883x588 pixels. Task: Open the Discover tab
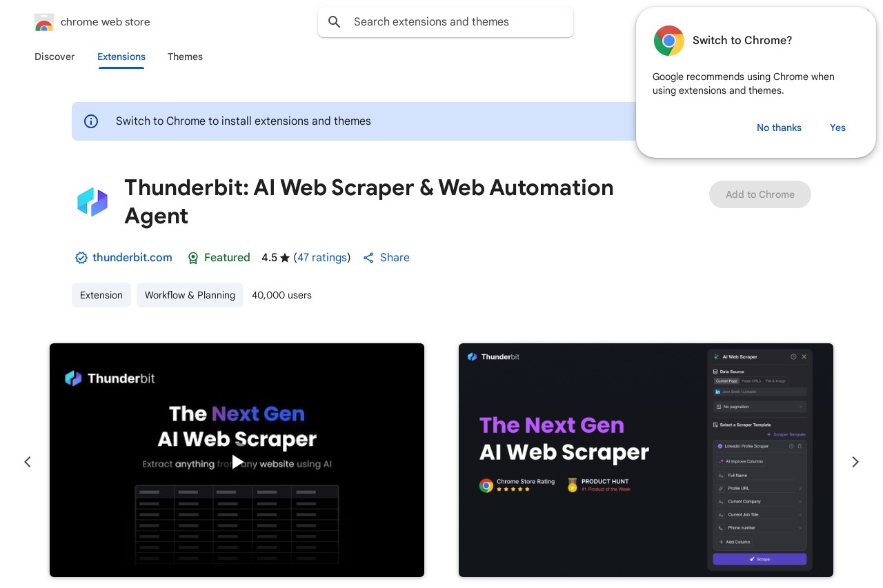pyautogui.click(x=54, y=57)
